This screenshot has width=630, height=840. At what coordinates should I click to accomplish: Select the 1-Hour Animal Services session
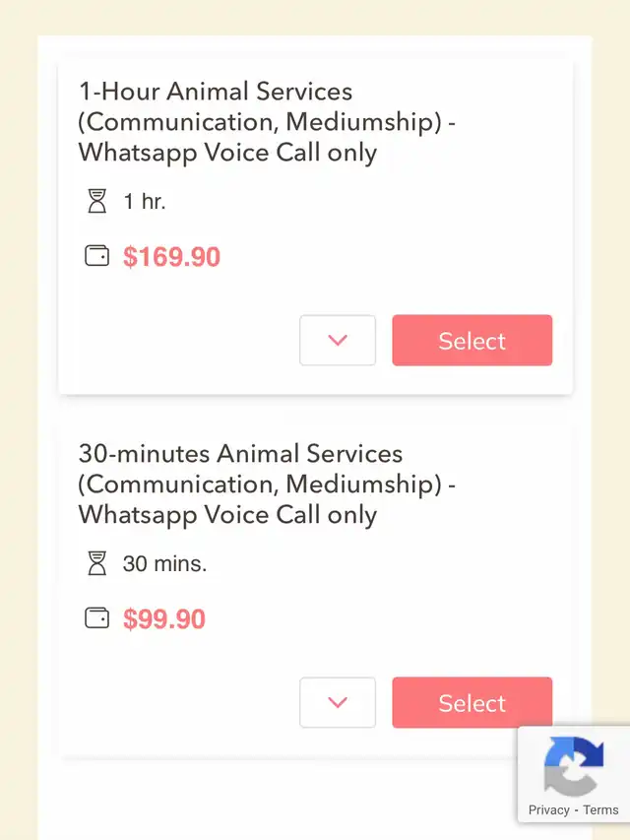click(x=472, y=341)
